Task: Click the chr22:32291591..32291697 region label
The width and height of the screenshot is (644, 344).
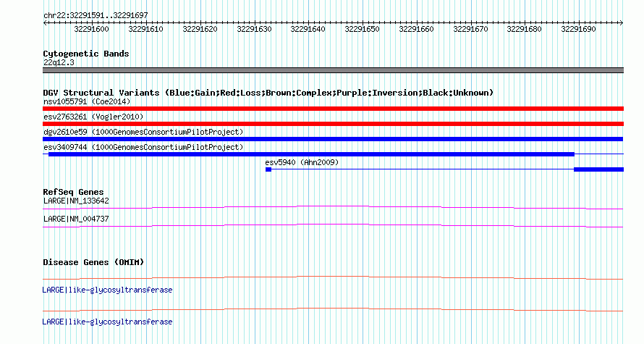Action: [x=96, y=15]
